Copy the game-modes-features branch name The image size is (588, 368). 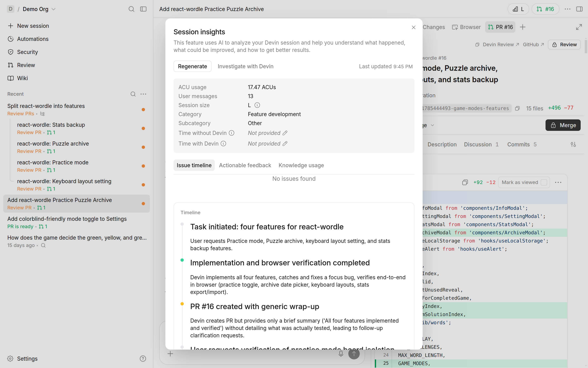[517, 108]
